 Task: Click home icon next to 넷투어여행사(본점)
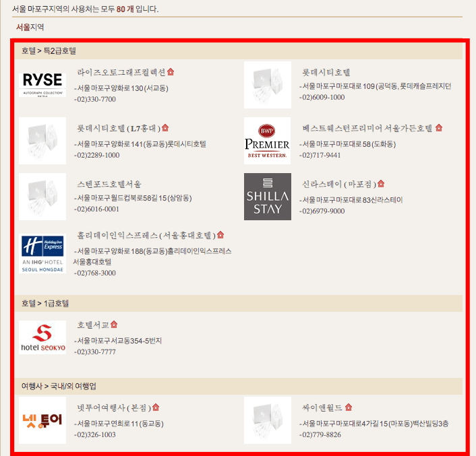click(156, 407)
